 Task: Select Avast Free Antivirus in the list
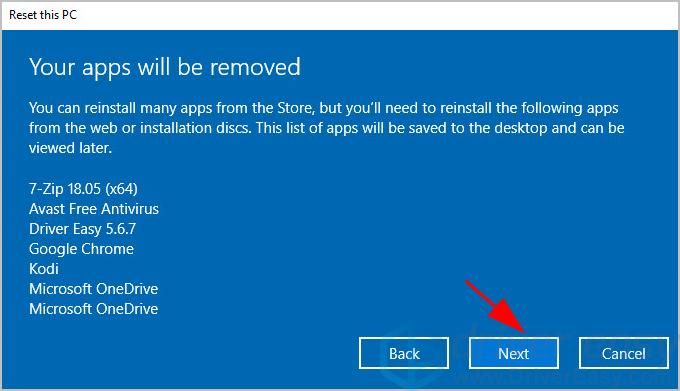tap(94, 209)
